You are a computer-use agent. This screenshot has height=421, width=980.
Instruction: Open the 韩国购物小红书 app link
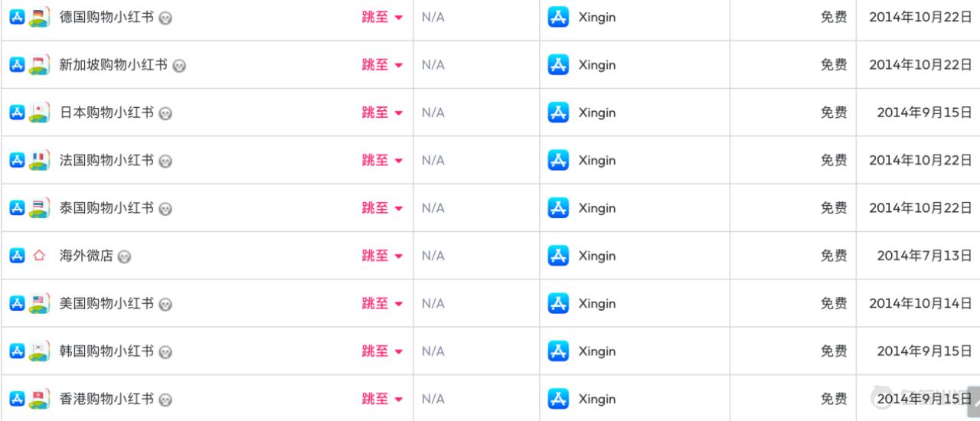106,351
